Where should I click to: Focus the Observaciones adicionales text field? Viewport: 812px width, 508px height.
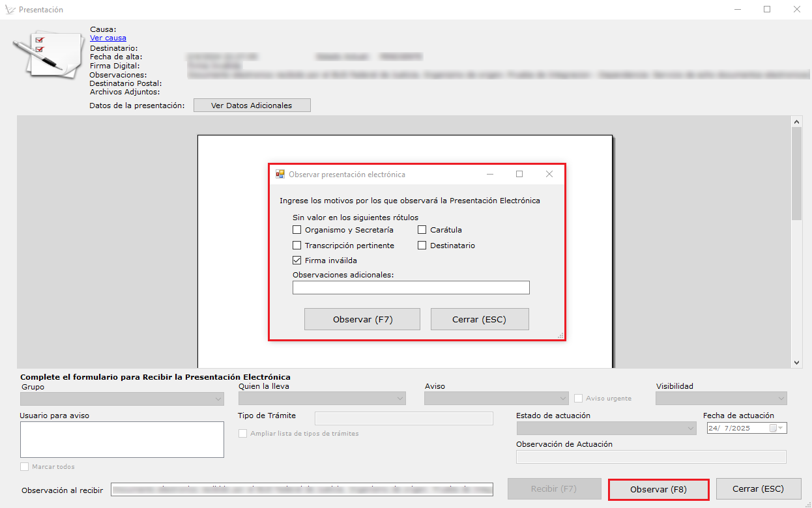click(411, 288)
